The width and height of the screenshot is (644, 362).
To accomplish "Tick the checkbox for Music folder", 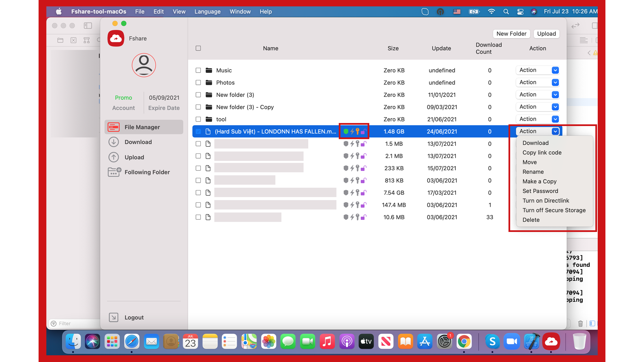I will (198, 70).
